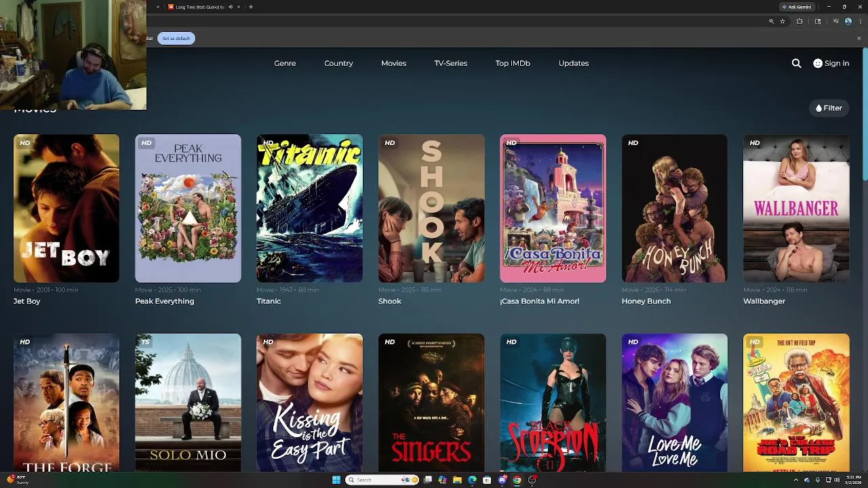Open the Casa Bonita Mi Amor poster

[x=553, y=208]
